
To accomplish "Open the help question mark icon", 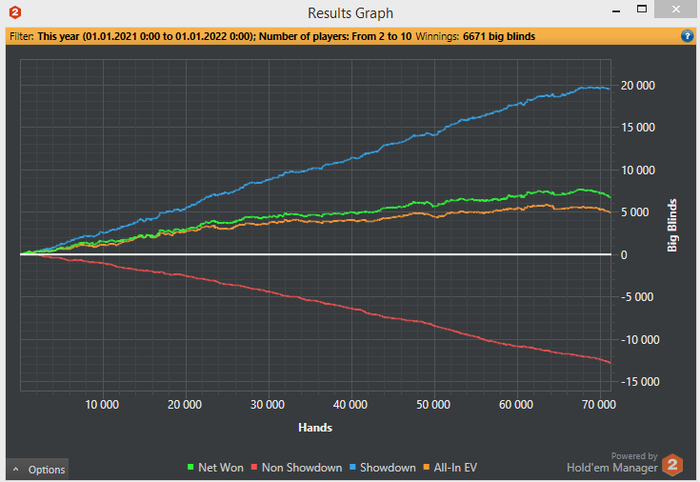I will click(688, 36).
